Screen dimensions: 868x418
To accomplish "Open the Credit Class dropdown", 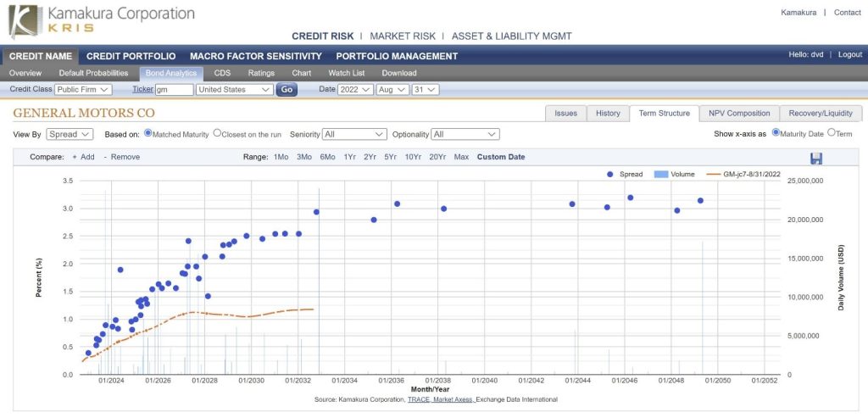I will [x=83, y=89].
